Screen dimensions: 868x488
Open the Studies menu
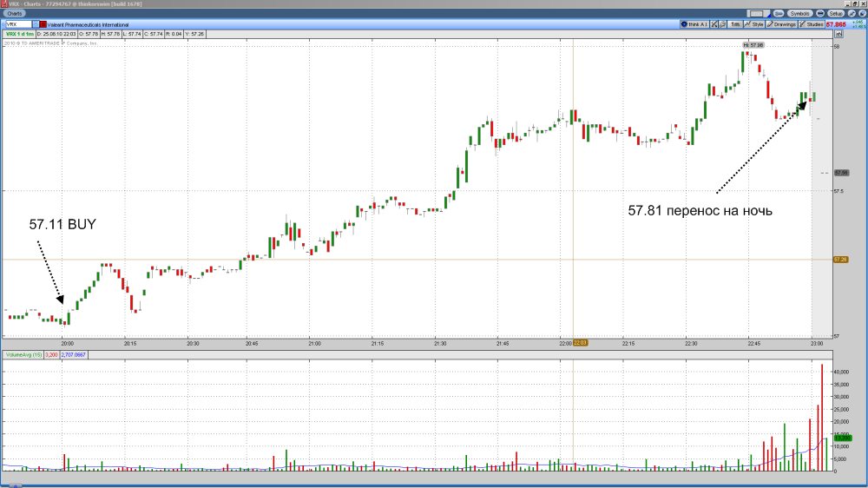(812, 24)
